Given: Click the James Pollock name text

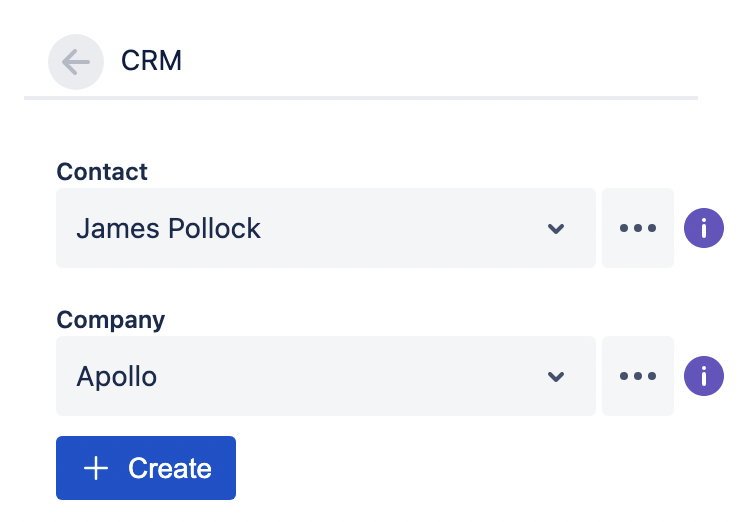Looking at the screenshot, I should (168, 228).
